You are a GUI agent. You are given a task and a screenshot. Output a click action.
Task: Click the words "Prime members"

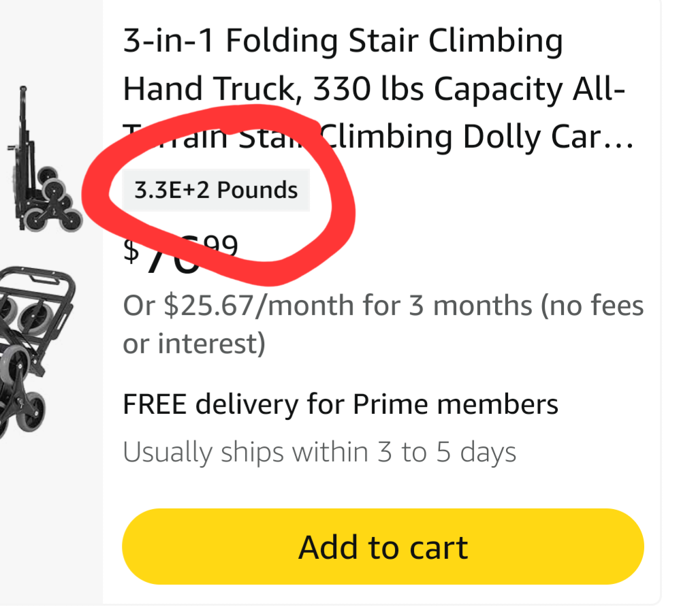[455, 404]
